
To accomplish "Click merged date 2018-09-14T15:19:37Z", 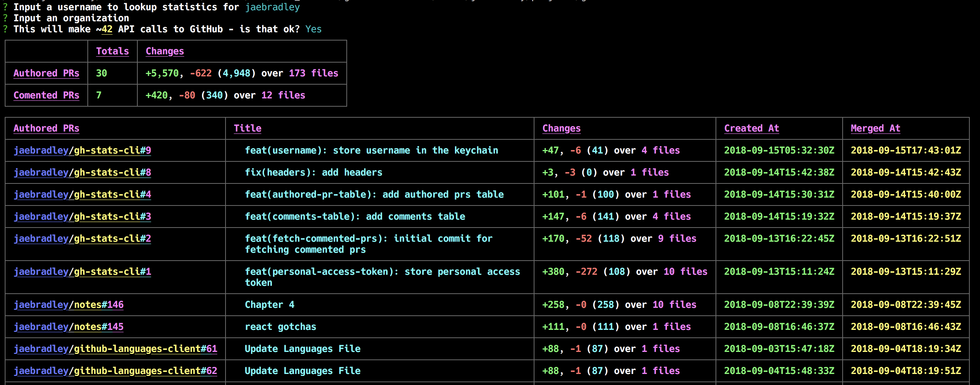I will point(906,217).
